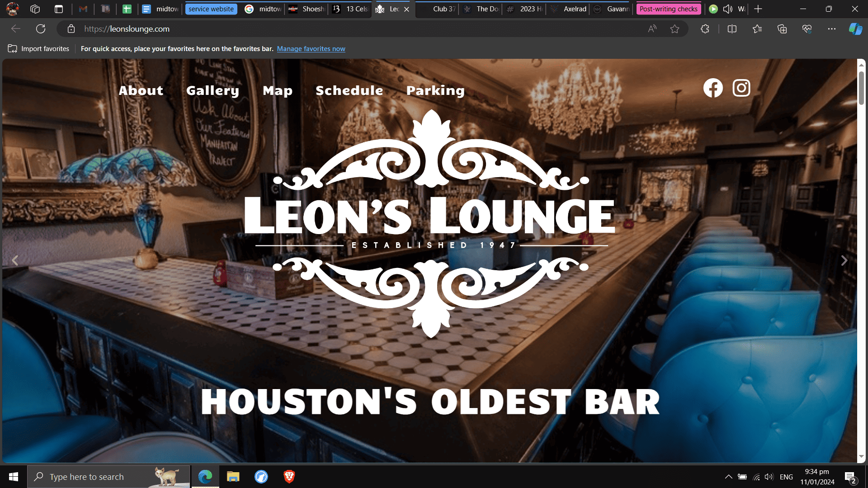Open the notification center

850,477
